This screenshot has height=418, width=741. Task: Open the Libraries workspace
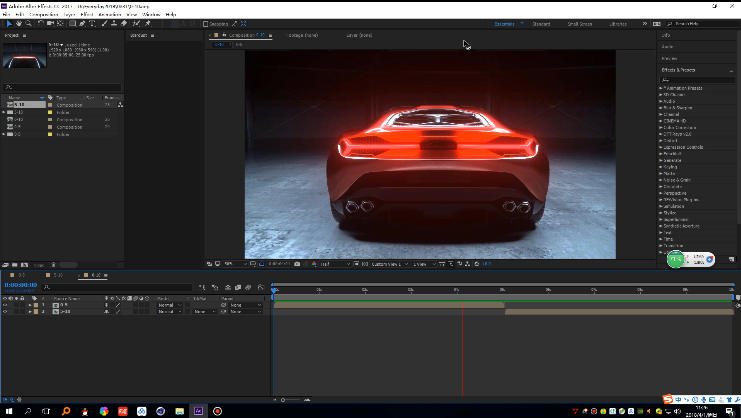pyautogui.click(x=618, y=23)
